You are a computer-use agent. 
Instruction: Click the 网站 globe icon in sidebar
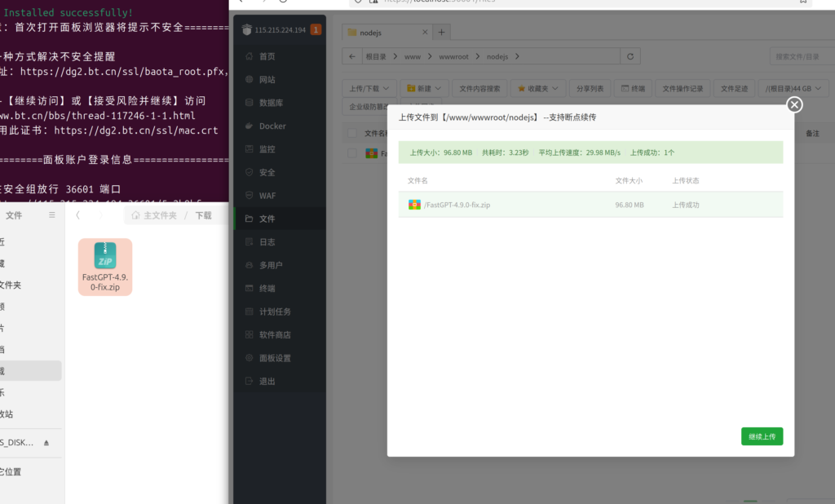pyautogui.click(x=249, y=79)
